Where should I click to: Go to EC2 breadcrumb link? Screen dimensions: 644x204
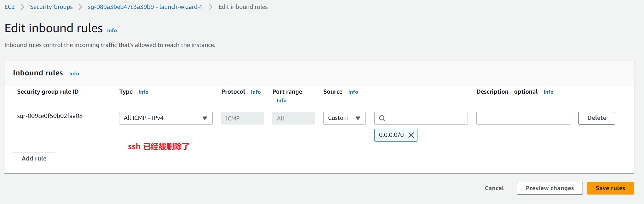(9, 7)
